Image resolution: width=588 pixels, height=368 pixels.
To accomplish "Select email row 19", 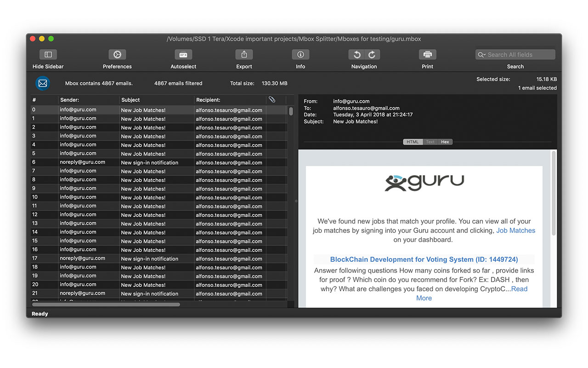I will pyautogui.click(x=159, y=276).
